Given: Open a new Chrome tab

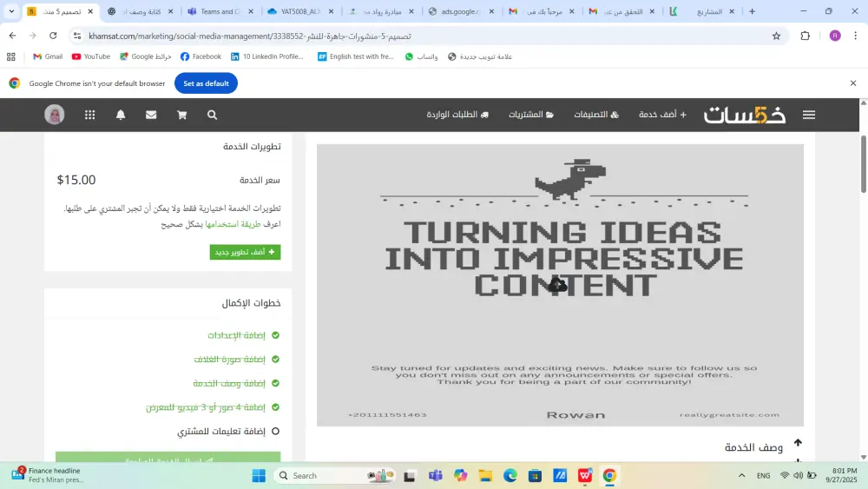Looking at the screenshot, I should (x=752, y=11).
